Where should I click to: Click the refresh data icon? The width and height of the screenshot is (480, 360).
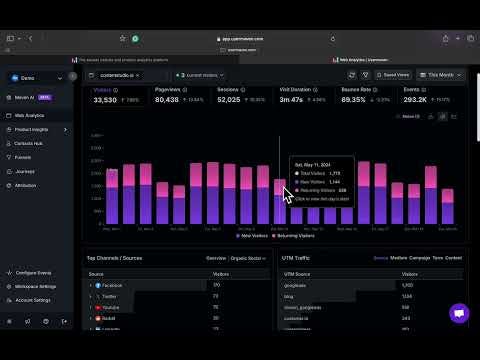pos(351,75)
